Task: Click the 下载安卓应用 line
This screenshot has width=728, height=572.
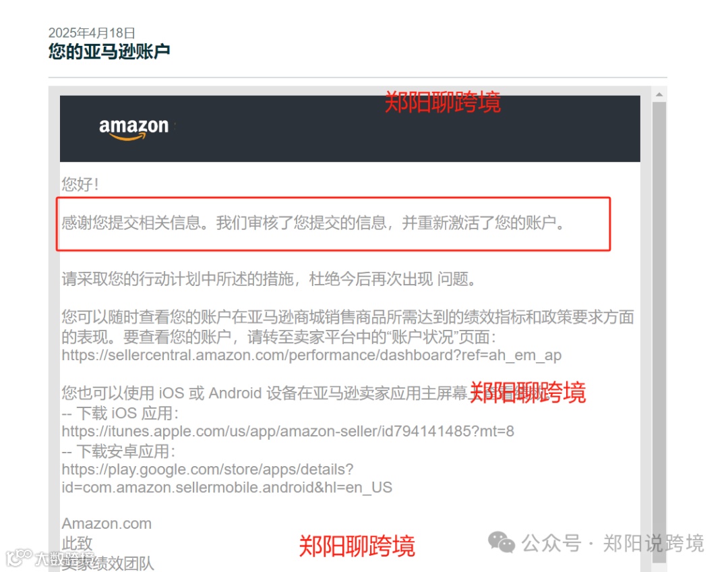Action: (x=119, y=451)
